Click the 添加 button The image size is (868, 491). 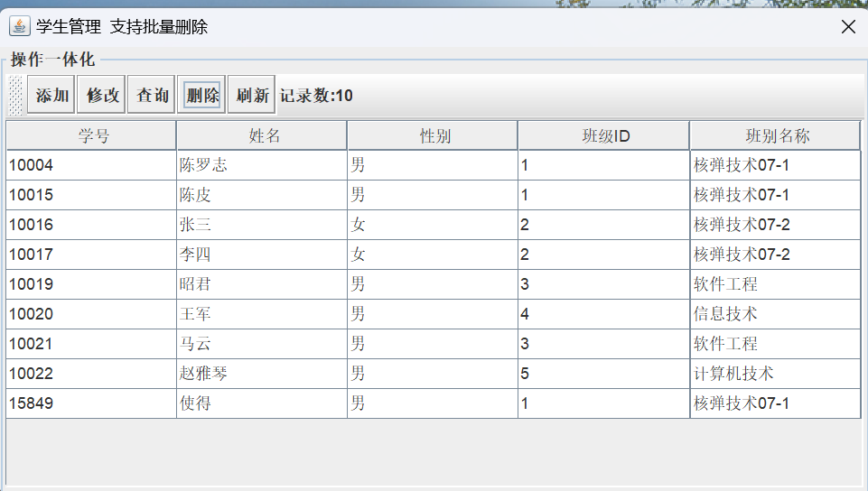51,95
